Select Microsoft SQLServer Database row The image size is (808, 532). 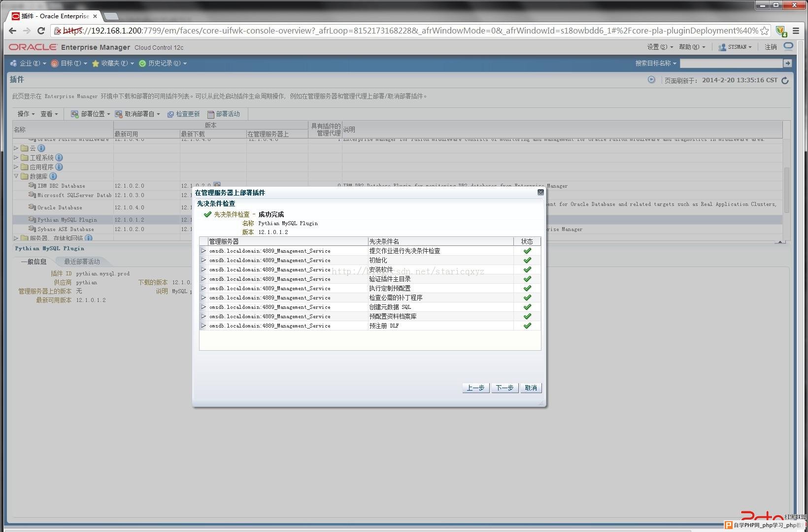point(74,195)
